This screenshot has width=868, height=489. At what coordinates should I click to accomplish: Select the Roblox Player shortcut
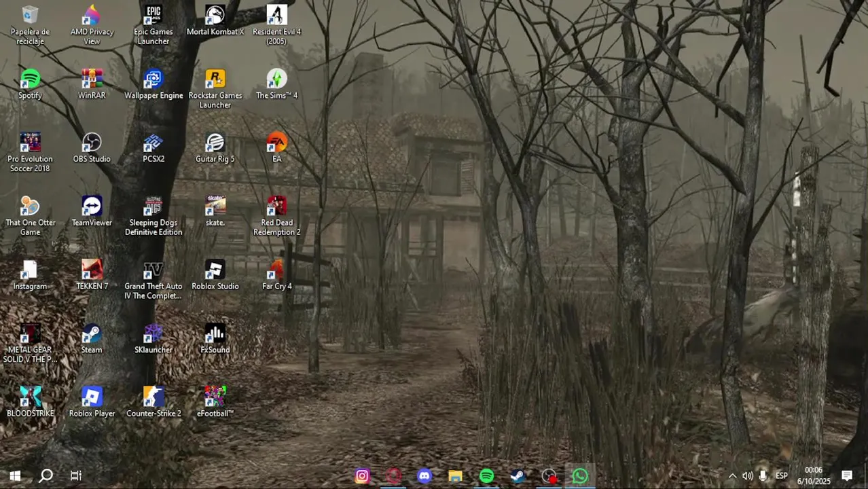tap(92, 401)
